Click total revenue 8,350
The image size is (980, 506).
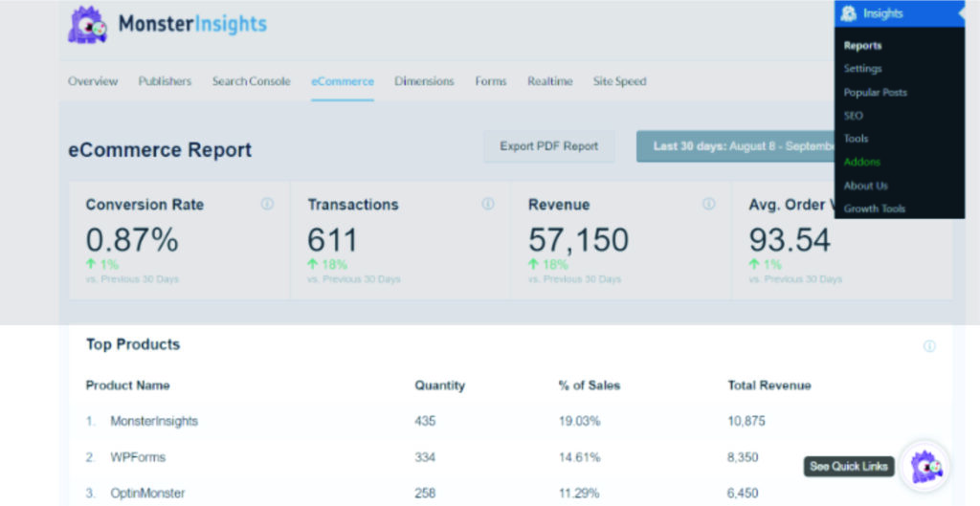(x=743, y=457)
